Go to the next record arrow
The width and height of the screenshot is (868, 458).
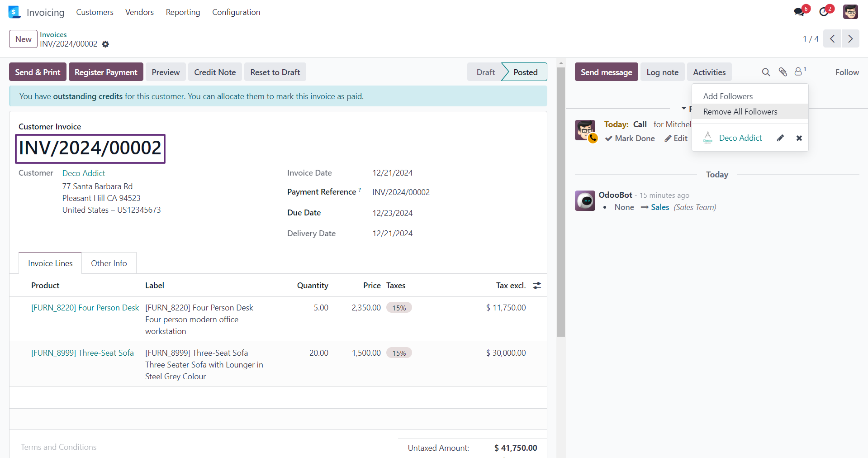[x=850, y=39]
